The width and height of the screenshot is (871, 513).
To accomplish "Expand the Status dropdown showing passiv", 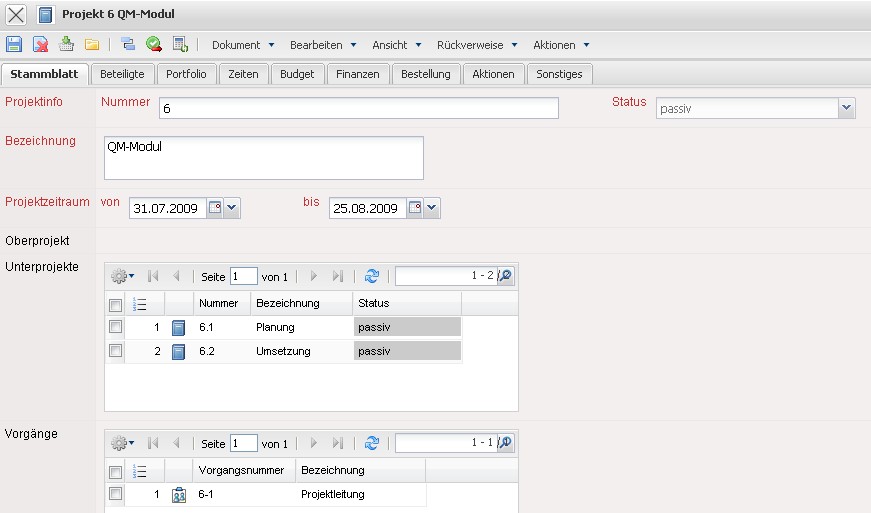I will [846, 108].
